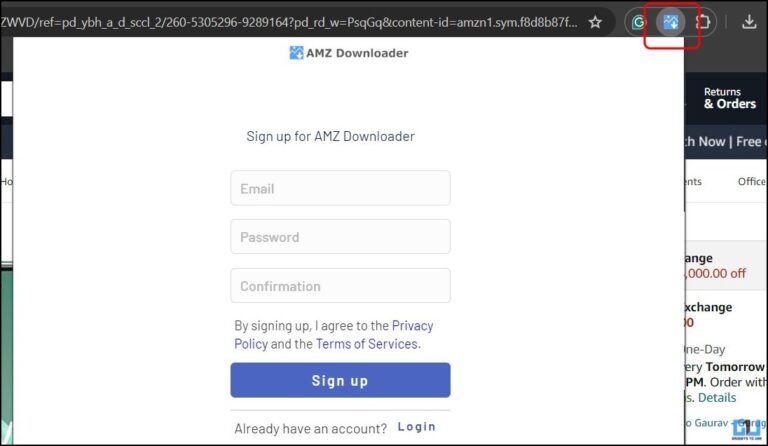Open the Chrome Extensions puzzle icon
This screenshot has width=768, height=446.
pyautogui.click(x=704, y=21)
